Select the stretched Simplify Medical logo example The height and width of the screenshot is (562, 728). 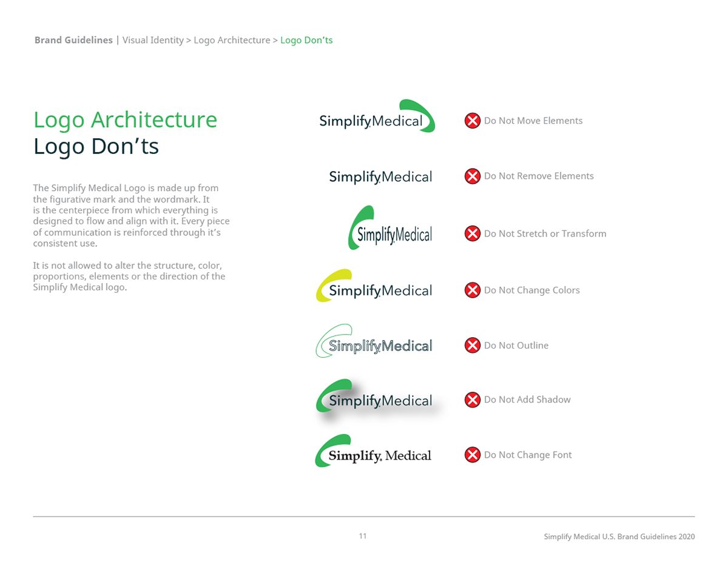click(x=390, y=227)
